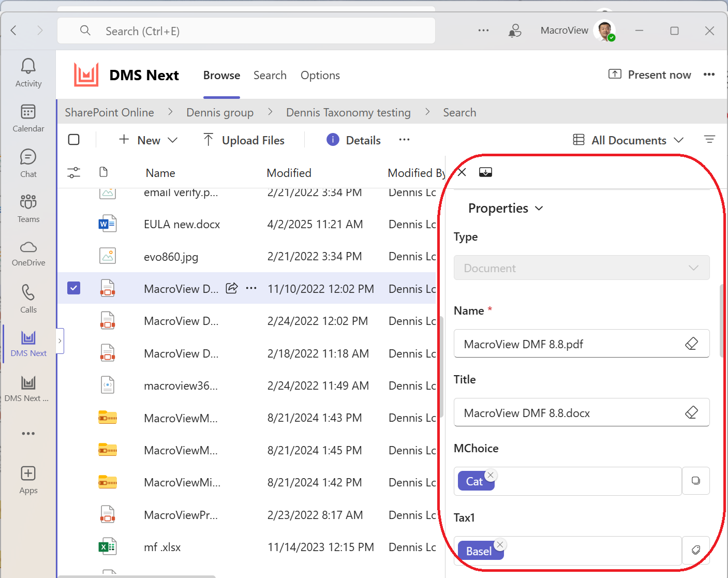Open the people/contacts icon in title bar
728x578 pixels.
click(x=515, y=31)
